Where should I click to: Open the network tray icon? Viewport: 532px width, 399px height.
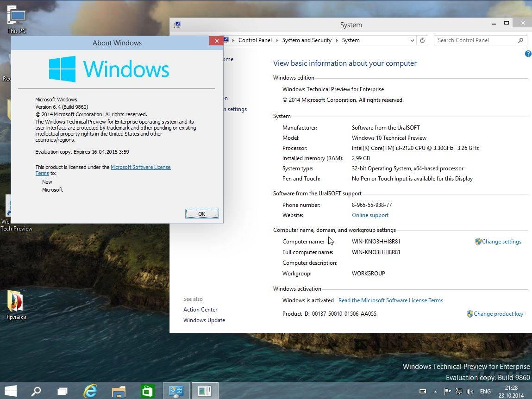[x=459, y=391]
